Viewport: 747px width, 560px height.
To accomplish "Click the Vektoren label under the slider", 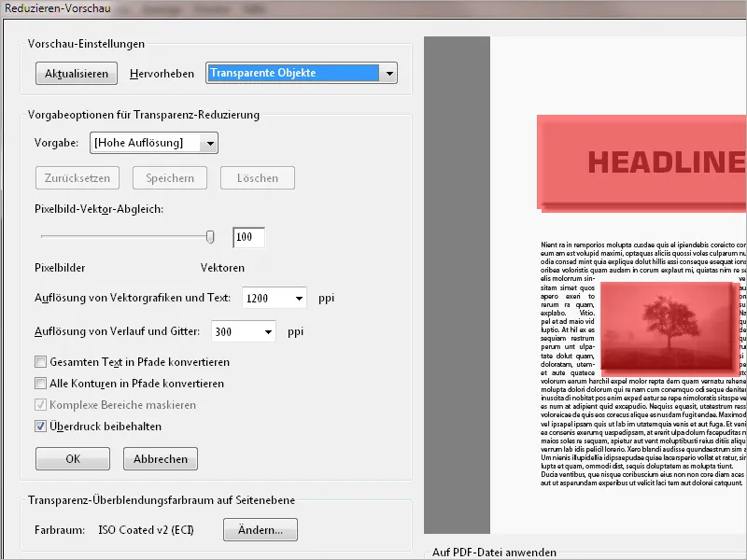I will click(x=222, y=268).
